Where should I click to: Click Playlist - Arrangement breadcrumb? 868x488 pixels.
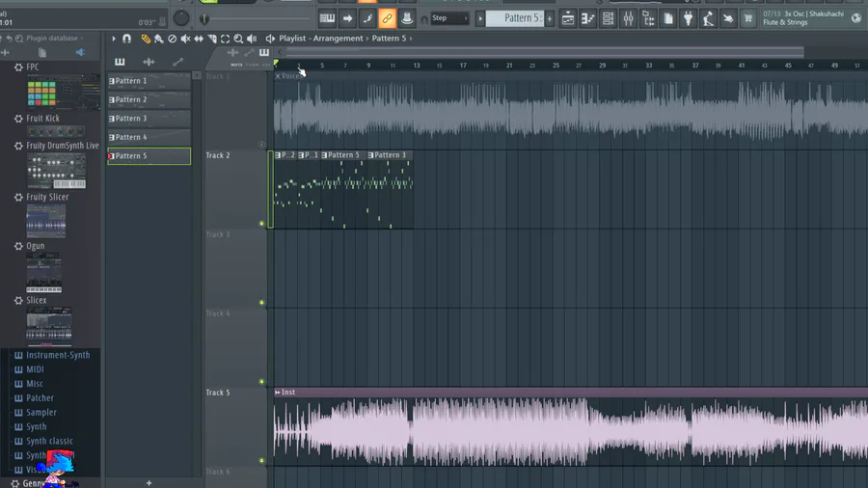(x=321, y=39)
